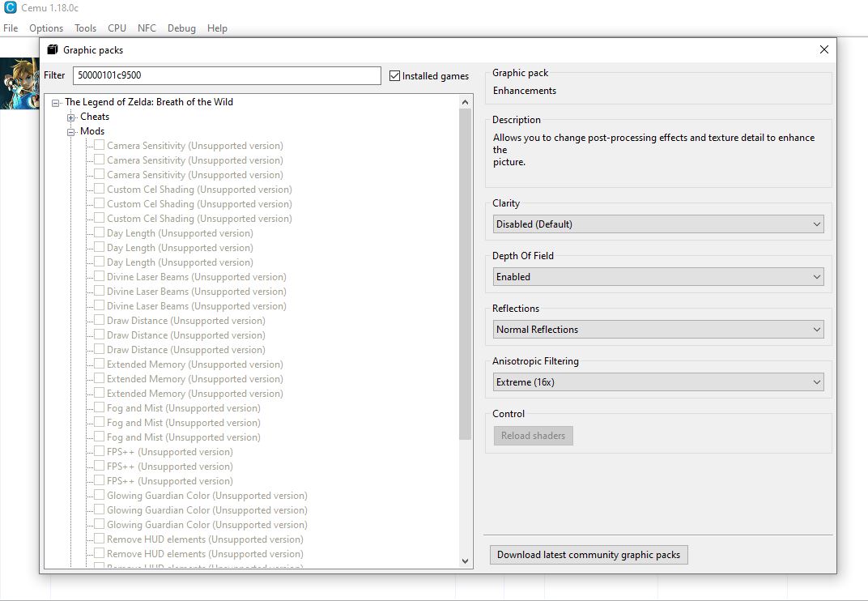Select the Cheats tree label
868x601 pixels.
tap(95, 117)
